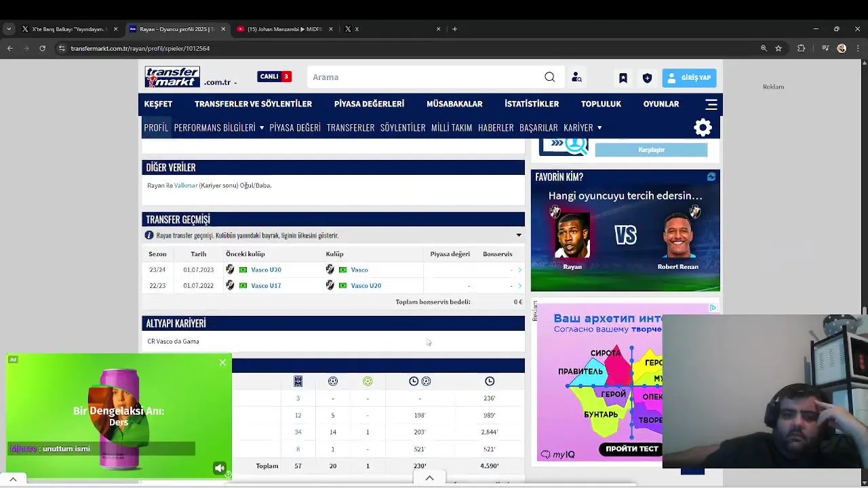Open the media control icon
This screenshot has width=868, height=488.
(825, 48)
